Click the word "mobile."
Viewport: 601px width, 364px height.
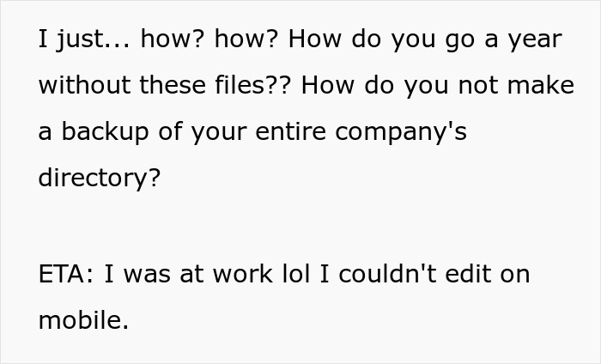(x=83, y=320)
